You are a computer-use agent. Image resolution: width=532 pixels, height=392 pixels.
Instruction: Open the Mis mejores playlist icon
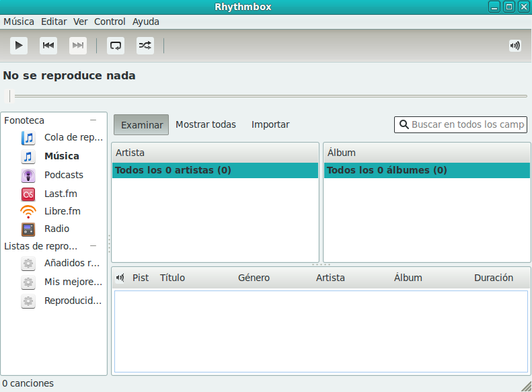28,282
